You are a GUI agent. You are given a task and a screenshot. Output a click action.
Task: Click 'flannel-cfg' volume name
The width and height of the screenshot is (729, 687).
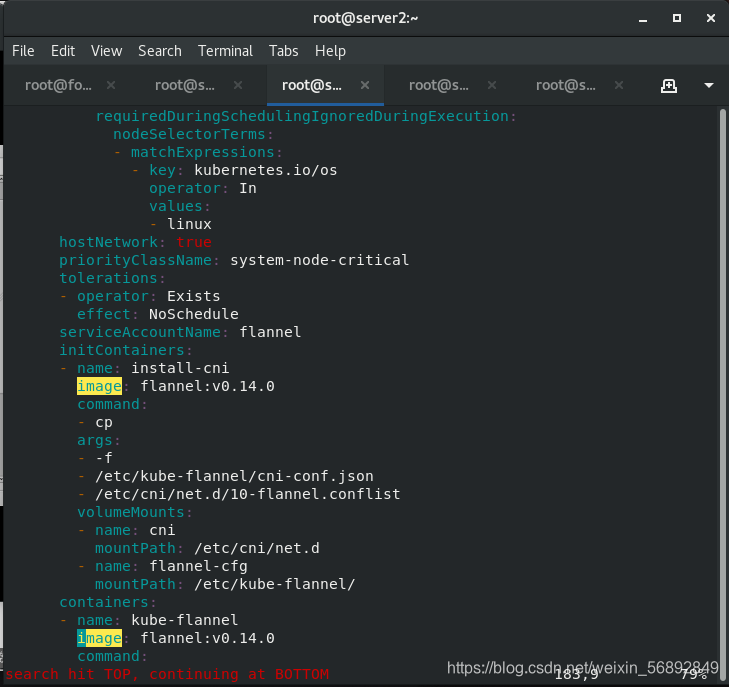click(x=198, y=566)
